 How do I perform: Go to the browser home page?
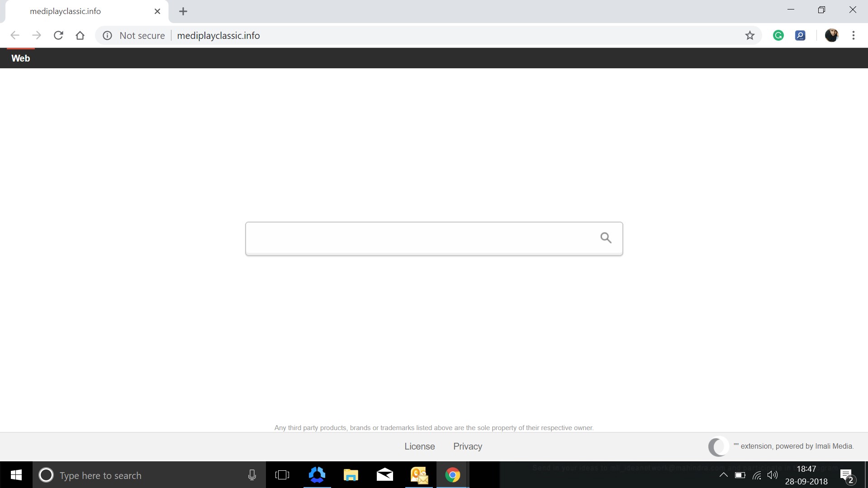[80, 35]
